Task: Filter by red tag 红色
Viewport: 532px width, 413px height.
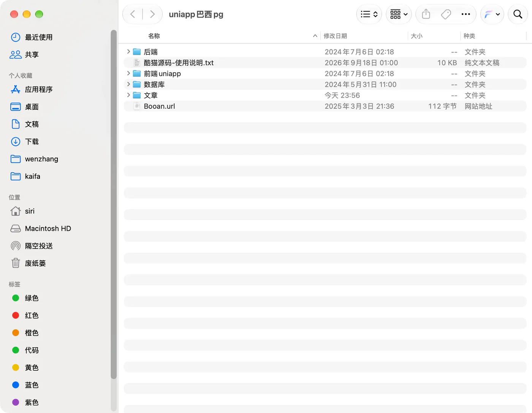Action: point(25,316)
